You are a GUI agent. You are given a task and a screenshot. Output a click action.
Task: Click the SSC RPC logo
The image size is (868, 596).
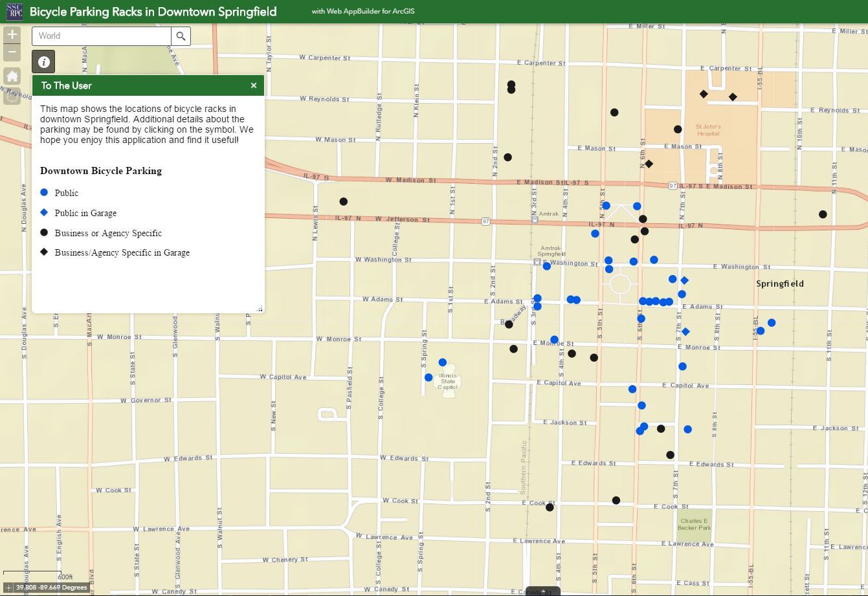pos(14,11)
